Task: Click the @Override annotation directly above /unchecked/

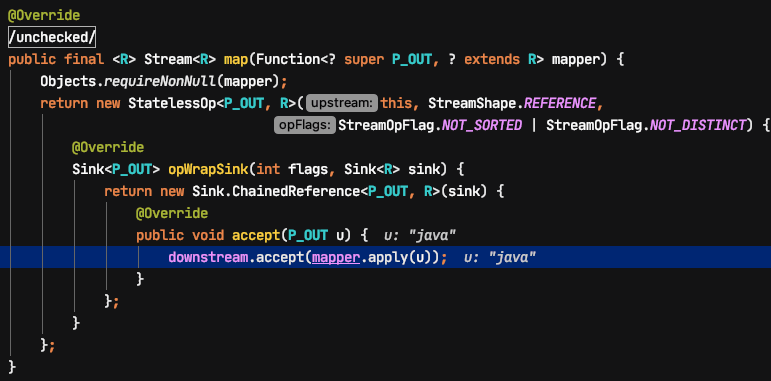Action: tap(44, 15)
